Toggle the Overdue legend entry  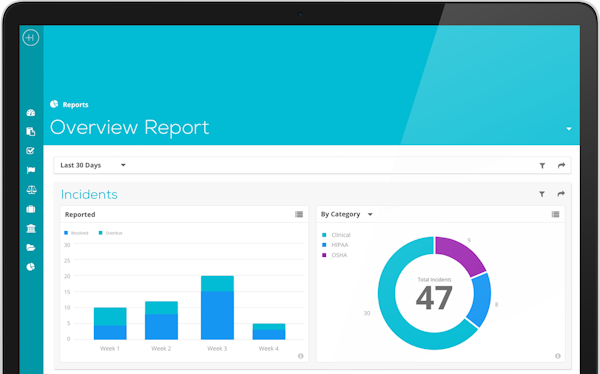110,233
